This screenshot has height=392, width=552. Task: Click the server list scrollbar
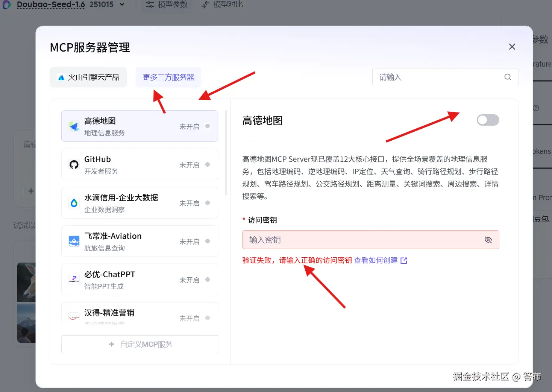(226, 152)
